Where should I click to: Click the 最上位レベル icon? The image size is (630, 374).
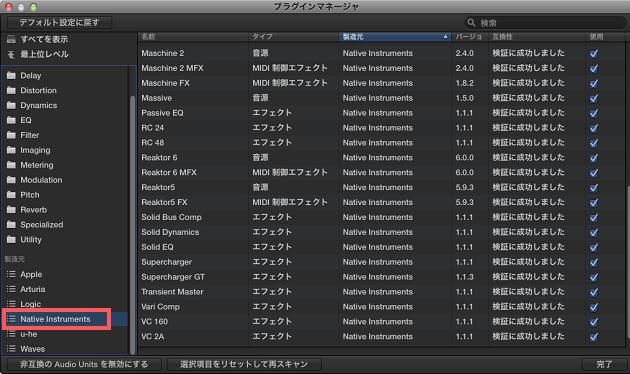(x=11, y=54)
